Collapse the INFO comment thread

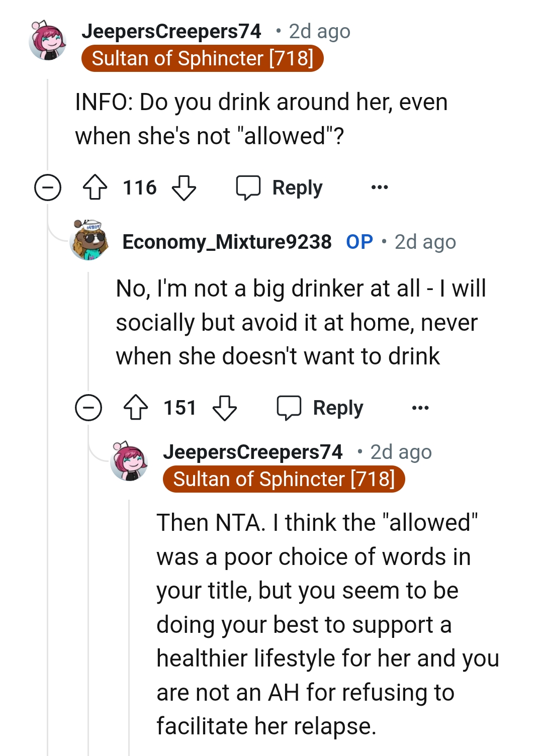tap(47, 187)
